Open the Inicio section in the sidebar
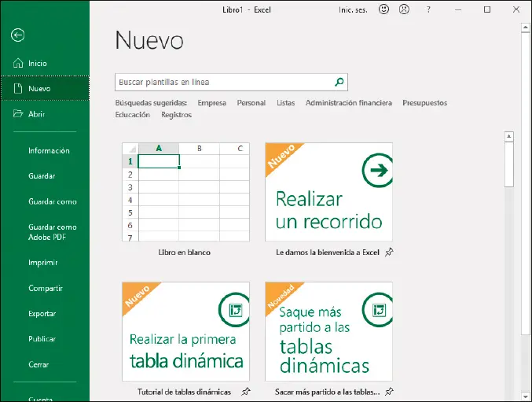Image resolution: width=532 pixels, height=402 pixels. pyautogui.click(x=38, y=64)
